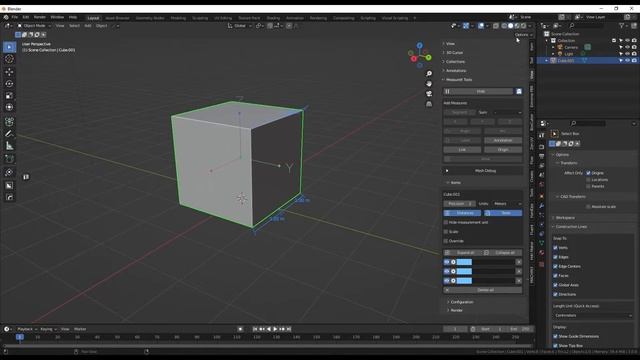Open the Modifiers wrench properties tab
The height and width of the screenshot is (360, 640).
(x=542, y=206)
